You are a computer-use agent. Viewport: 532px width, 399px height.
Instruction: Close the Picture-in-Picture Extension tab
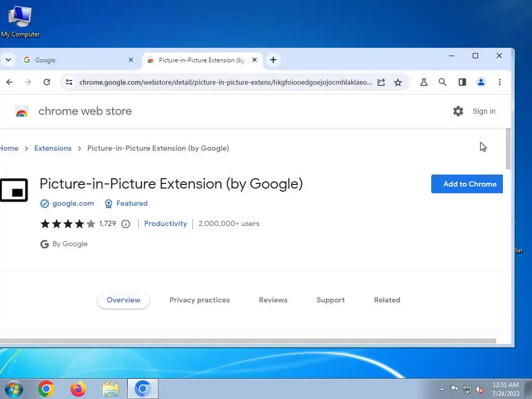pos(255,60)
